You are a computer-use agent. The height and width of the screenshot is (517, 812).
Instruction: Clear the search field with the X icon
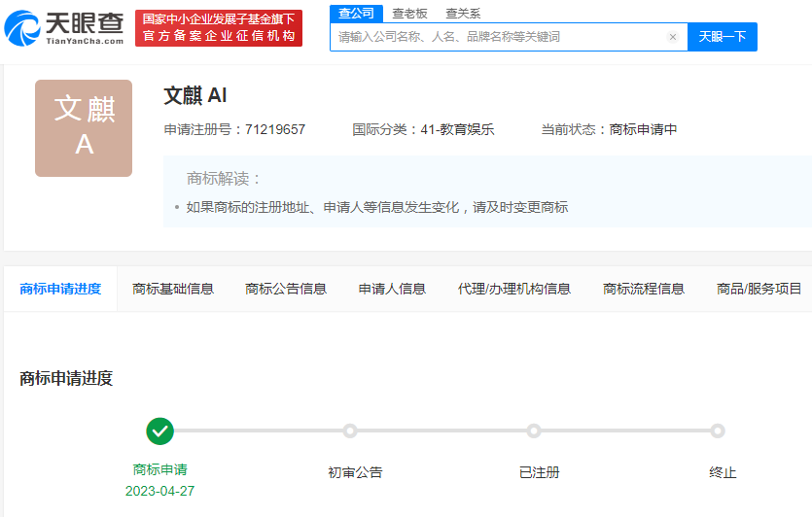tap(673, 37)
